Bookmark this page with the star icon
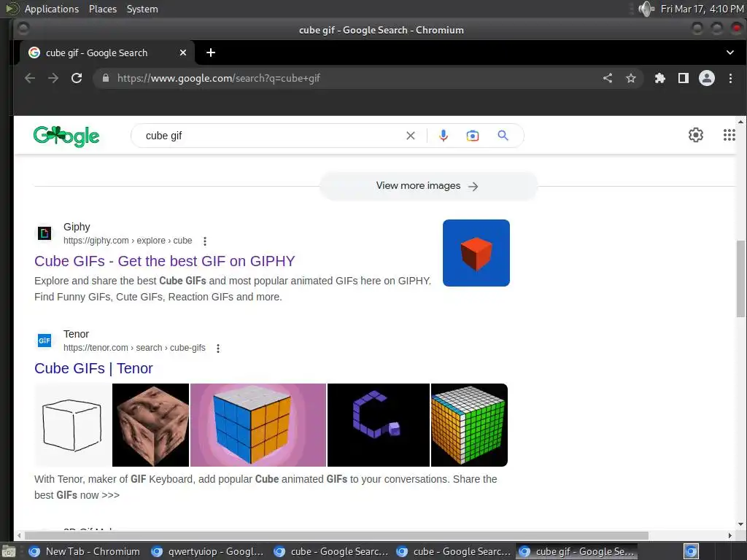Screen dimensions: 747x560 pos(631,78)
